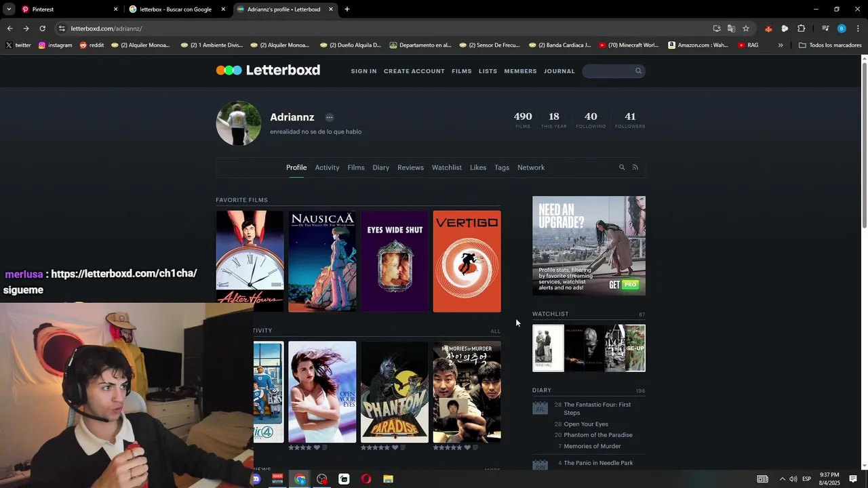Open the Chrome extensions puzzle icon
Screen dimensions: 868x488
coord(801,28)
